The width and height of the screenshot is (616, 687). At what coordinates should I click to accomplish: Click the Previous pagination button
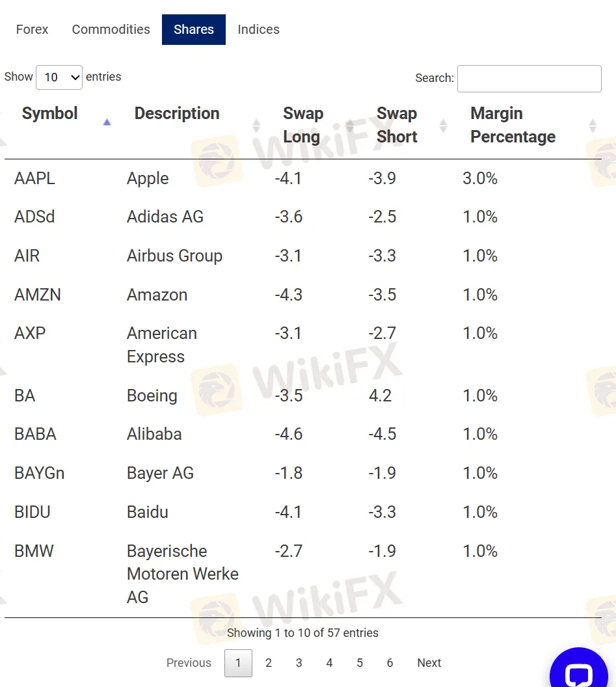pos(189,663)
